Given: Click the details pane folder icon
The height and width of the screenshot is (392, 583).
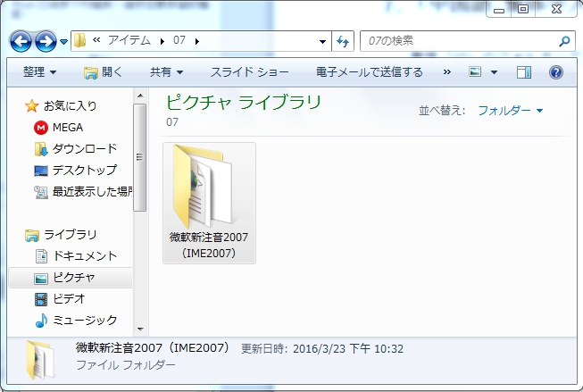Looking at the screenshot, I should (x=40, y=361).
